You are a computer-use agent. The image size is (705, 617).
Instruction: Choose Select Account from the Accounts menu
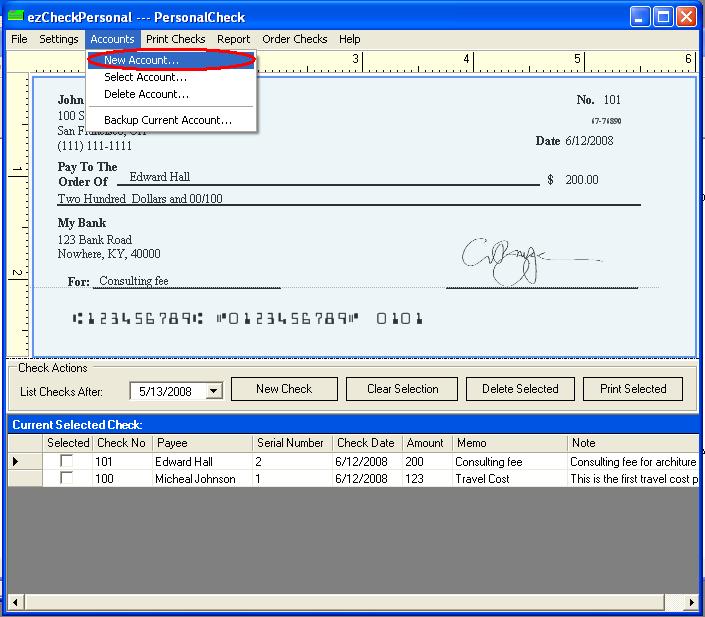[145, 77]
